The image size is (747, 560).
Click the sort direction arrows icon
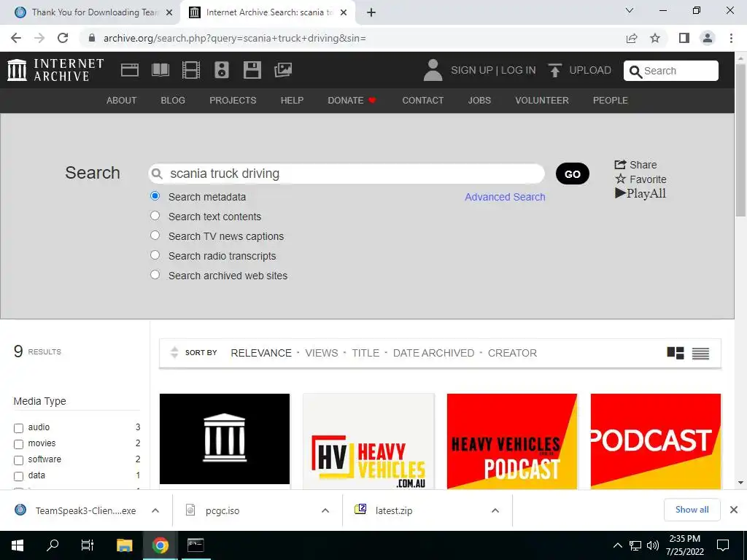tap(174, 352)
